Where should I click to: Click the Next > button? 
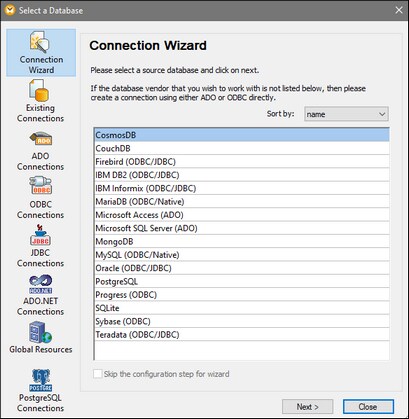(307, 407)
